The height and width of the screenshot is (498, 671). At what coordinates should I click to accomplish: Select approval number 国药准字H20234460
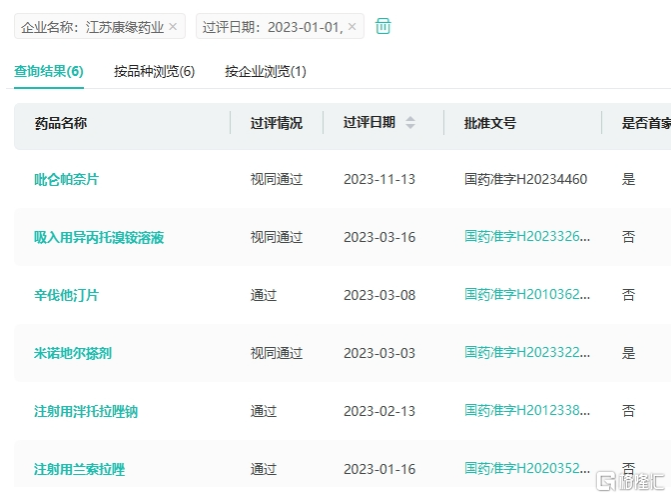tap(526, 179)
